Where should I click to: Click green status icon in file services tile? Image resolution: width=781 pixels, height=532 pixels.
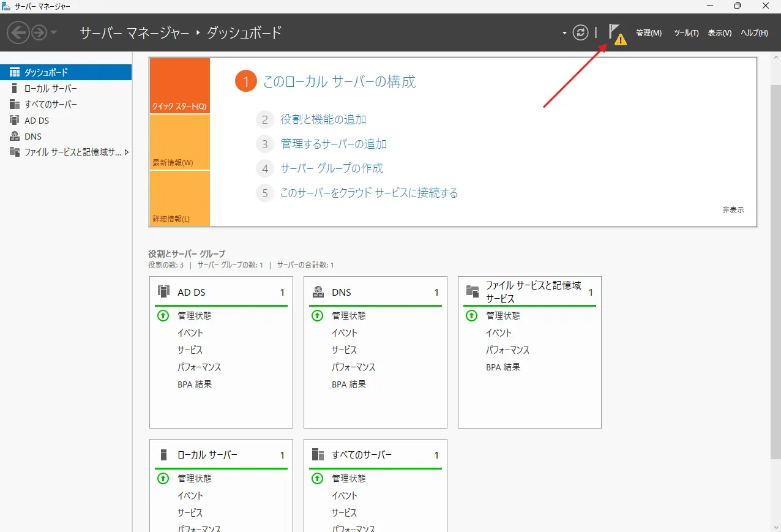471,316
